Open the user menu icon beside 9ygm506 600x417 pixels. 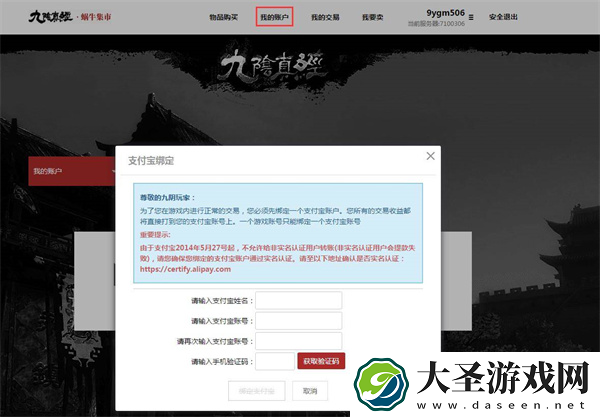471,17
